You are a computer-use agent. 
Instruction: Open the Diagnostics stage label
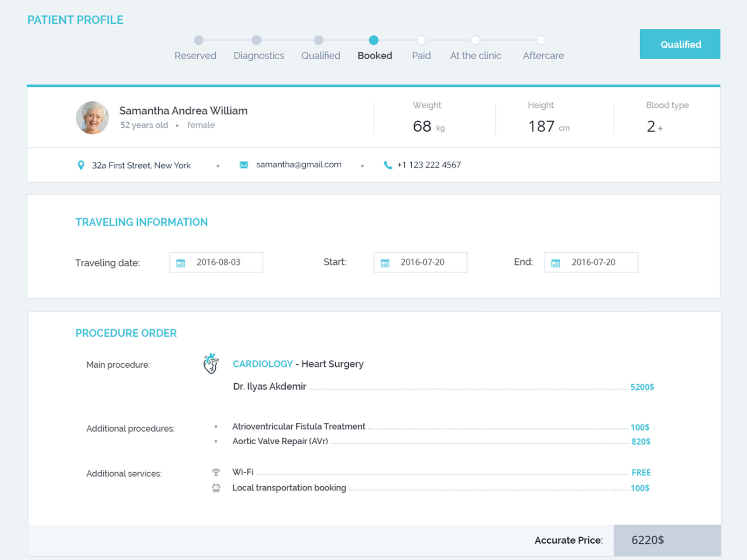pos(259,56)
